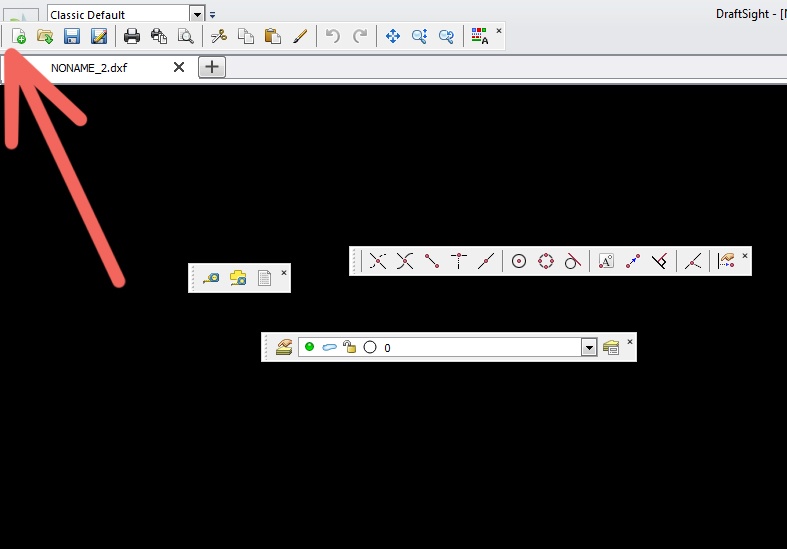
Task: Activate the Pan tool
Action: pos(392,36)
